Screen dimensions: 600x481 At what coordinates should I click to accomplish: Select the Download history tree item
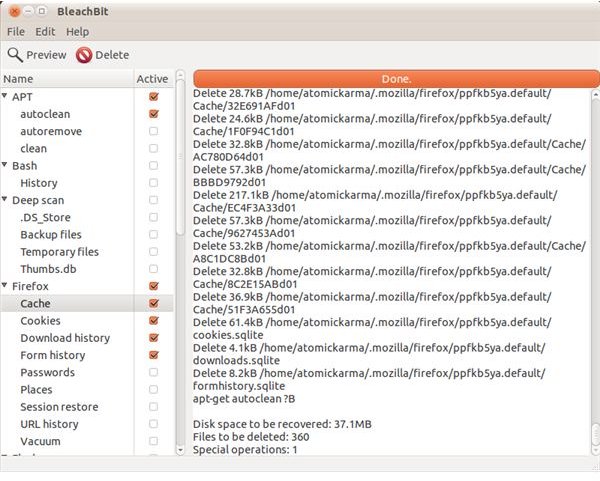[65, 338]
